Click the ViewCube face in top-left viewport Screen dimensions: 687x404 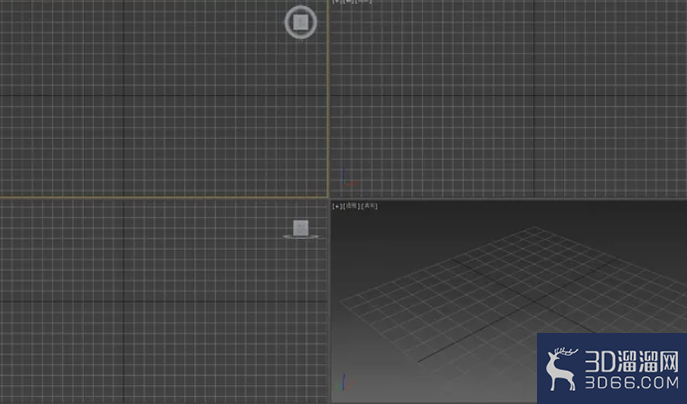coord(301,22)
